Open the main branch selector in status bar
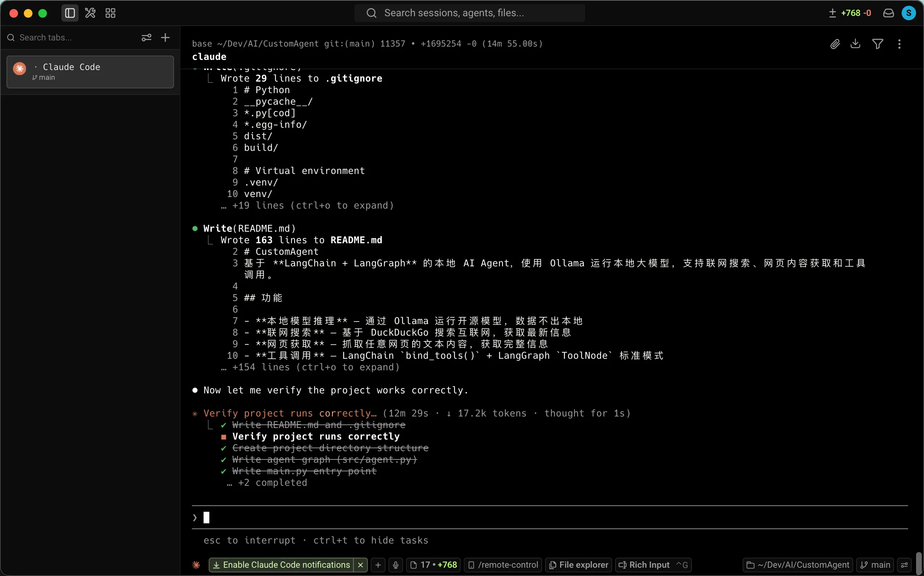924x576 pixels. coord(875,564)
